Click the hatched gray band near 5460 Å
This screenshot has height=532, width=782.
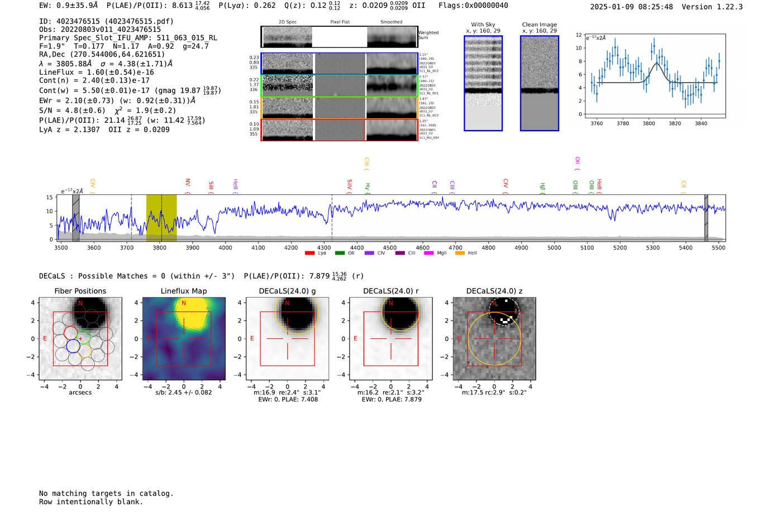(706, 218)
